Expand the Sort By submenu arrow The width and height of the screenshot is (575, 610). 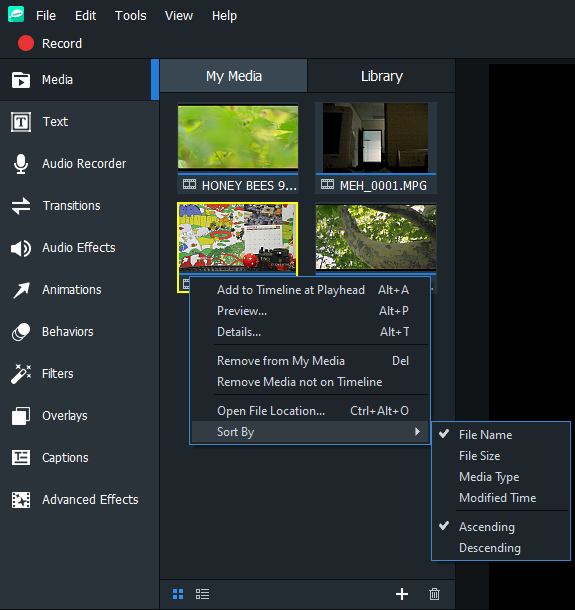(x=417, y=431)
